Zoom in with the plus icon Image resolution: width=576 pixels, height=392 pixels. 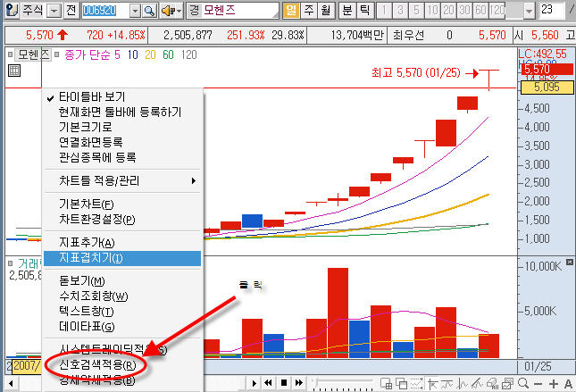553,384
